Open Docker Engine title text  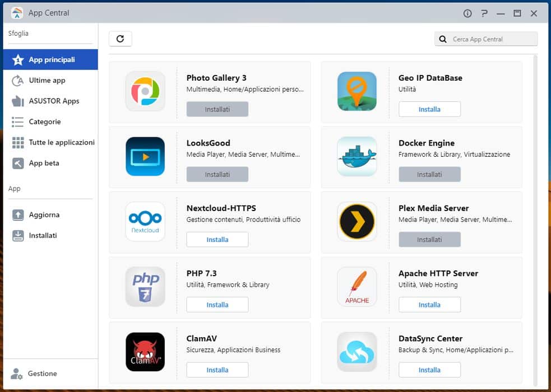pos(426,143)
